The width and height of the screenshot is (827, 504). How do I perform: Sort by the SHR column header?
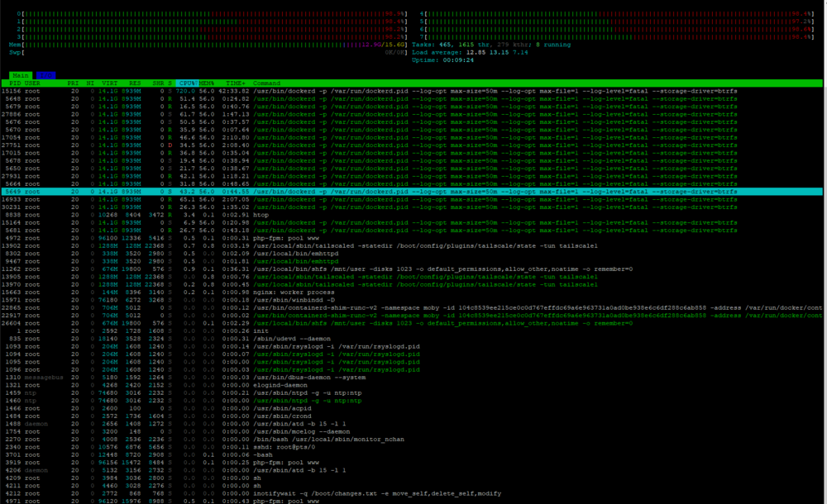(x=158, y=83)
